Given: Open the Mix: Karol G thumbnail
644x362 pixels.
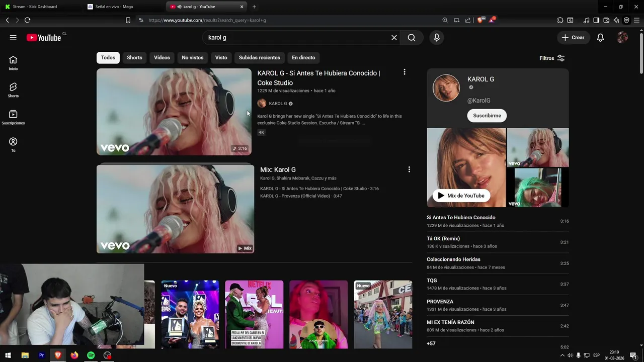Looking at the screenshot, I should [x=175, y=209].
